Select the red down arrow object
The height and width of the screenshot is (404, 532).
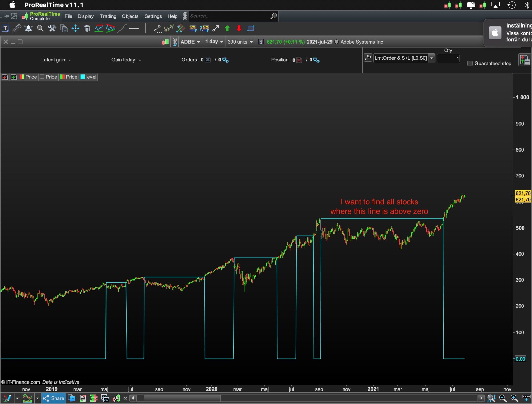click(x=239, y=28)
